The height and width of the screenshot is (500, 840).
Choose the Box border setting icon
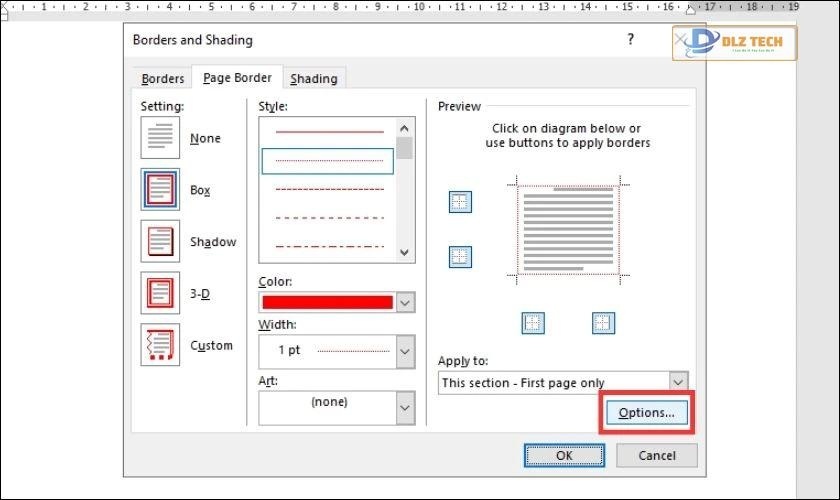[160, 190]
